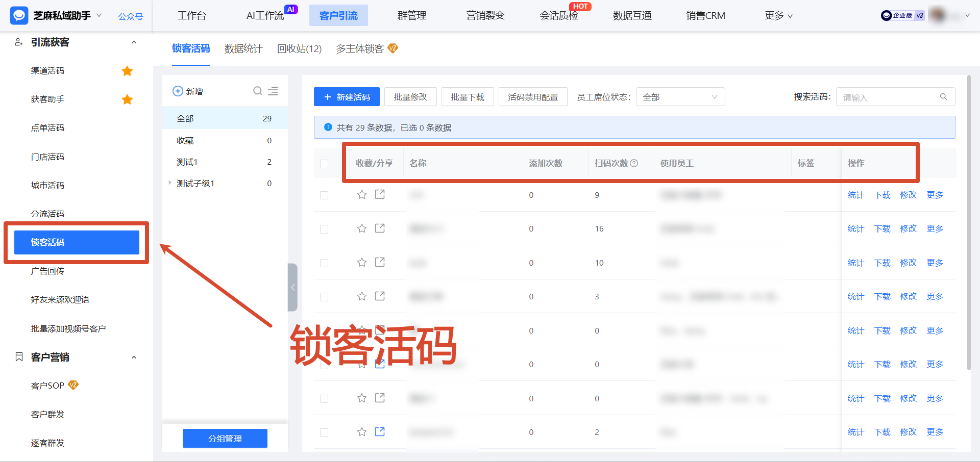The image size is (980, 462).
Task: Click the 活码禁用配置 button
Action: click(533, 97)
